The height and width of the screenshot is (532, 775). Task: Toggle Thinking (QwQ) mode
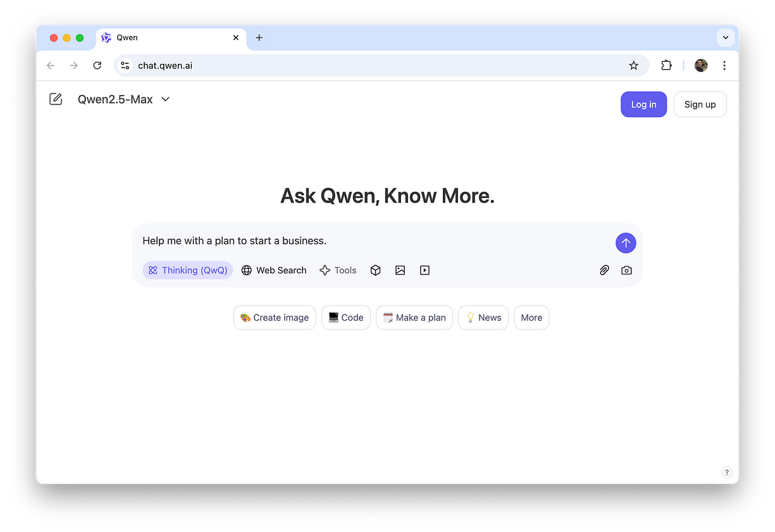pyautogui.click(x=188, y=270)
